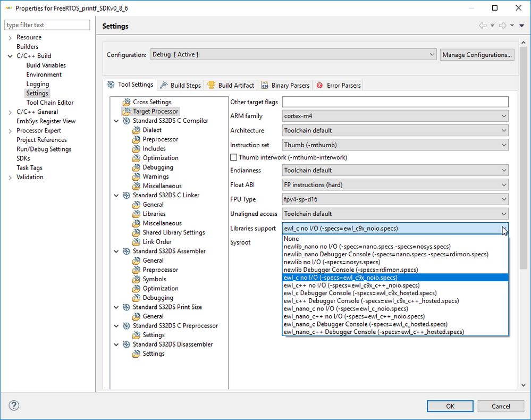Viewport: 531px width, 420px height.
Task: Click the Cross Settings icon
Action: coord(127,102)
